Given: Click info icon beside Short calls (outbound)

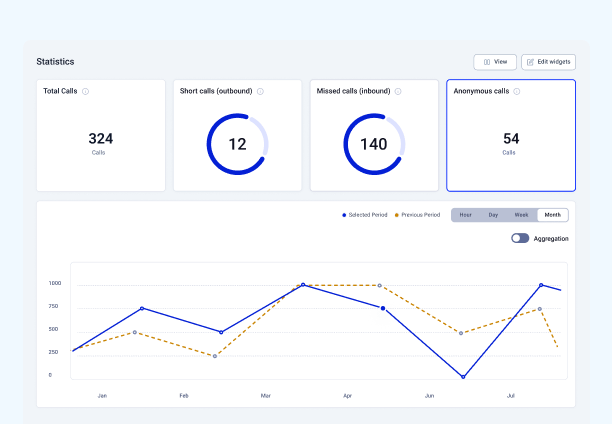Looking at the screenshot, I should pyautogui.click(x=260, y=91).
